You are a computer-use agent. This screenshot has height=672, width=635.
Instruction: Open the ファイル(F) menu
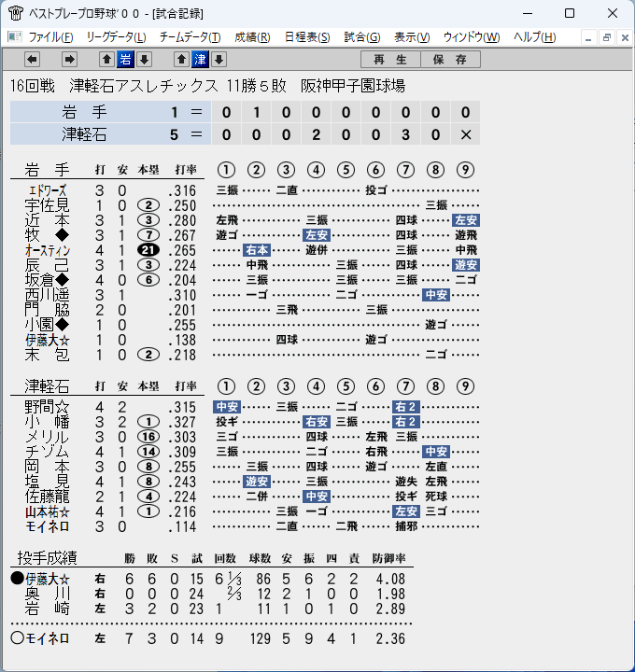(50, 37)
